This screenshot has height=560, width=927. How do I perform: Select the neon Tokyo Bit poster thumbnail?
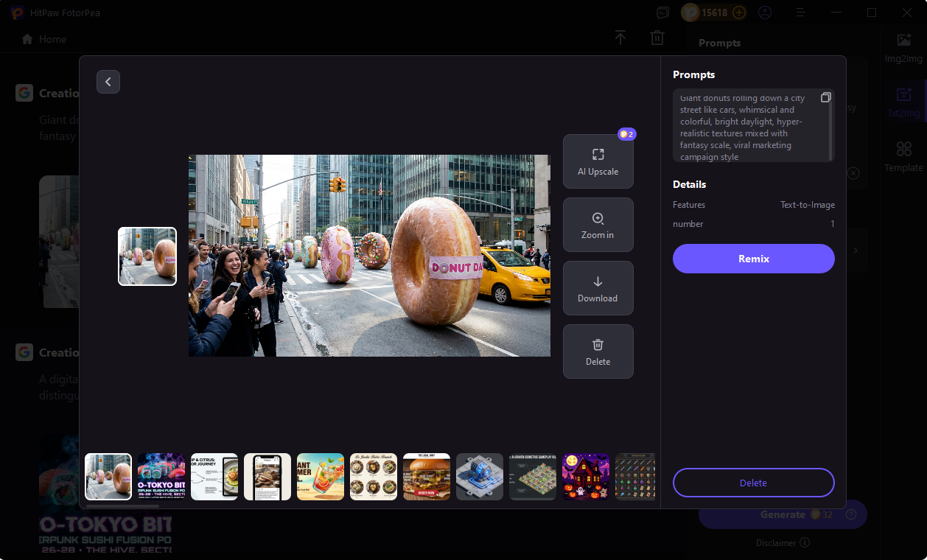click(x=161, y=477)
